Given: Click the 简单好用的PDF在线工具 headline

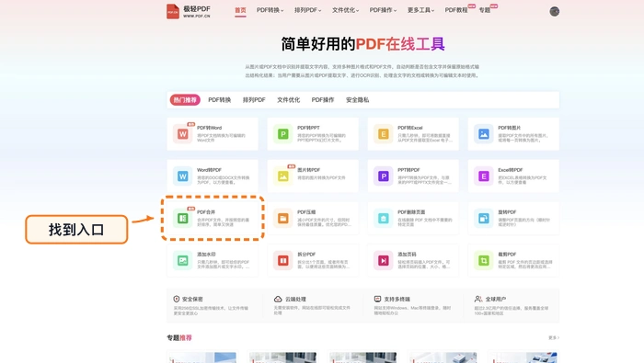Looking at the screenshot, I should 362,44.
